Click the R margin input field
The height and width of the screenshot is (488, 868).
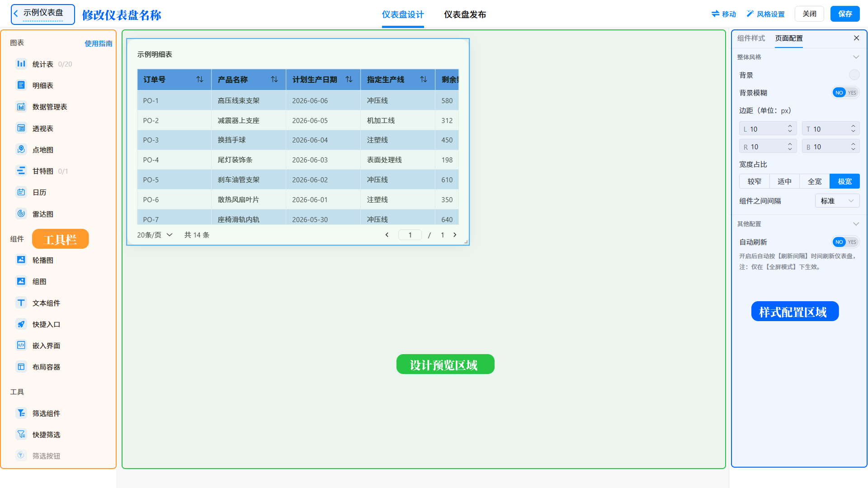768,147
